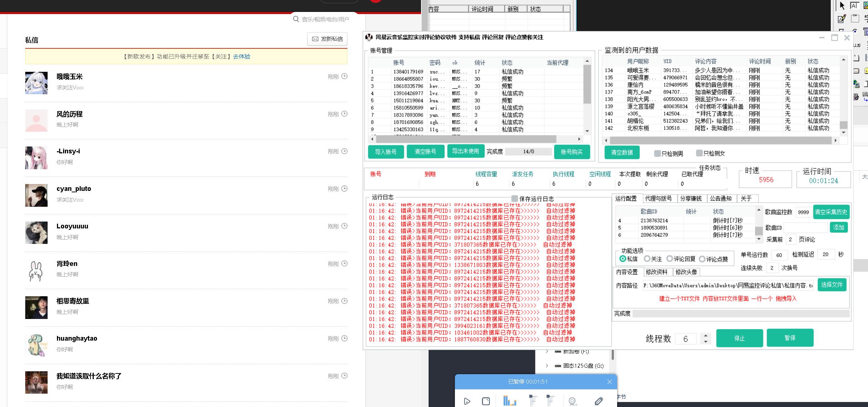Increase 线程数 with the up stepper arrow
Viewport: 868px width, 407px height.
(x=705, y=336)
